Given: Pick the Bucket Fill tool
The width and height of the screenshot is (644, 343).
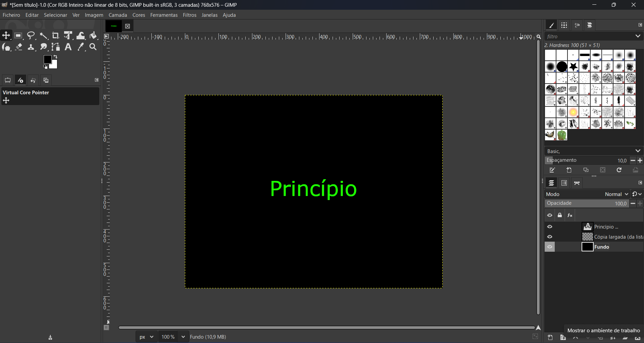Looking at the screenshot, I should 93,36.
